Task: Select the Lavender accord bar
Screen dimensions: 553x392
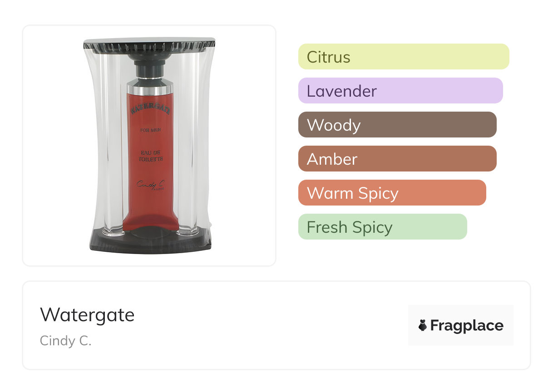Action: point(400,91)
